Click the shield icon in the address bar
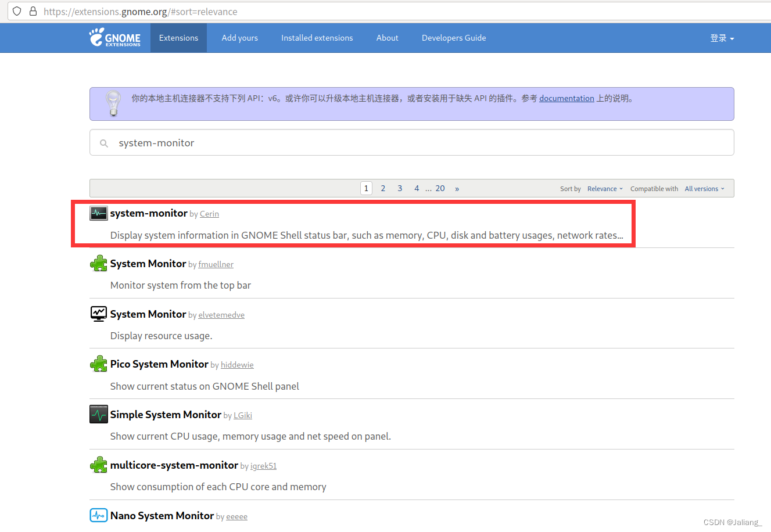Viewport: 771px width, 532px height. click(17, 11)
